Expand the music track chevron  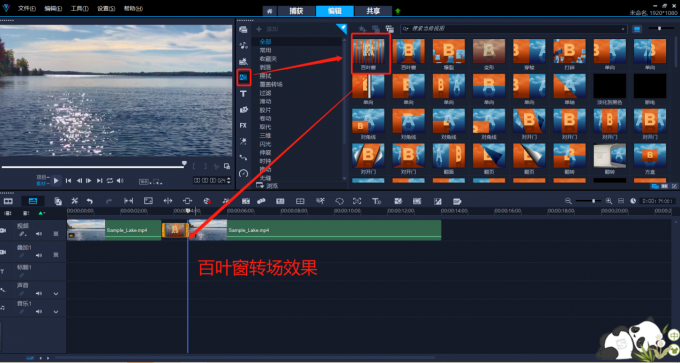56,311
